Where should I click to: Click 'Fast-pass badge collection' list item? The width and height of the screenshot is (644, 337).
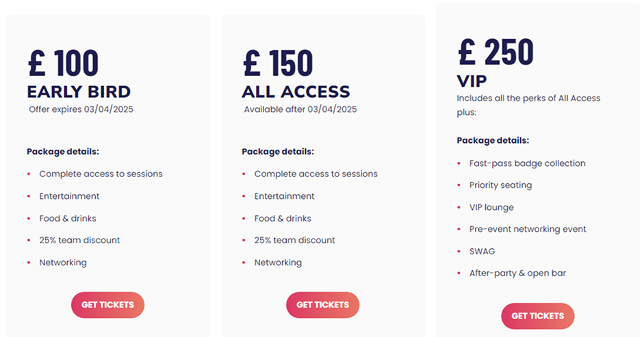click(528, 163)
